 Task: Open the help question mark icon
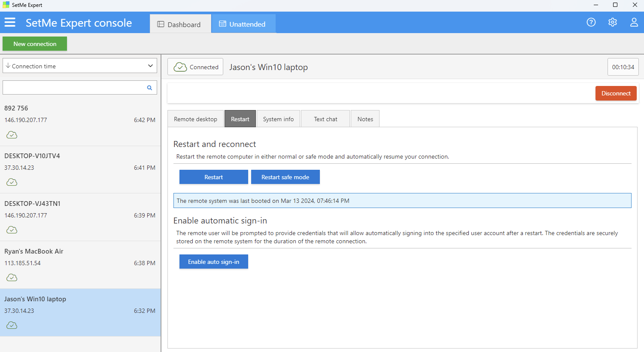click(x=591, y=22)
